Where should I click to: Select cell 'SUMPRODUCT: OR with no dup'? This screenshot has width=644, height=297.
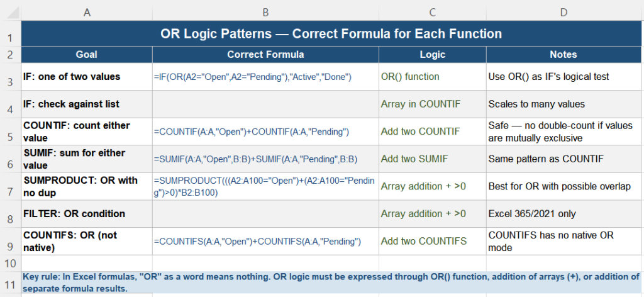click(87, 186)
